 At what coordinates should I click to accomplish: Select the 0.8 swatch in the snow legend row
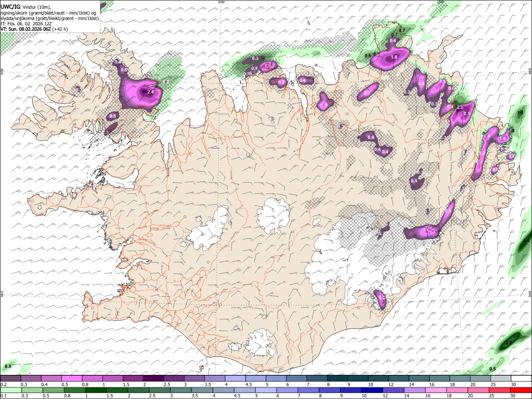92,379
